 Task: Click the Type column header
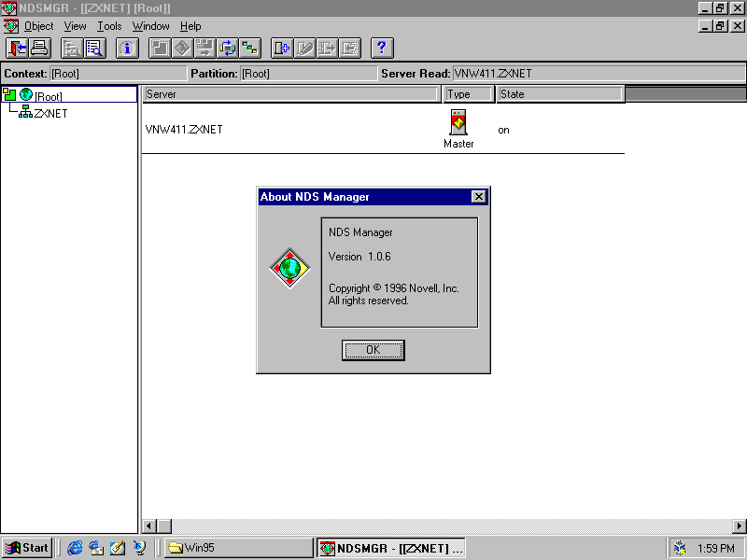[468, 94]
